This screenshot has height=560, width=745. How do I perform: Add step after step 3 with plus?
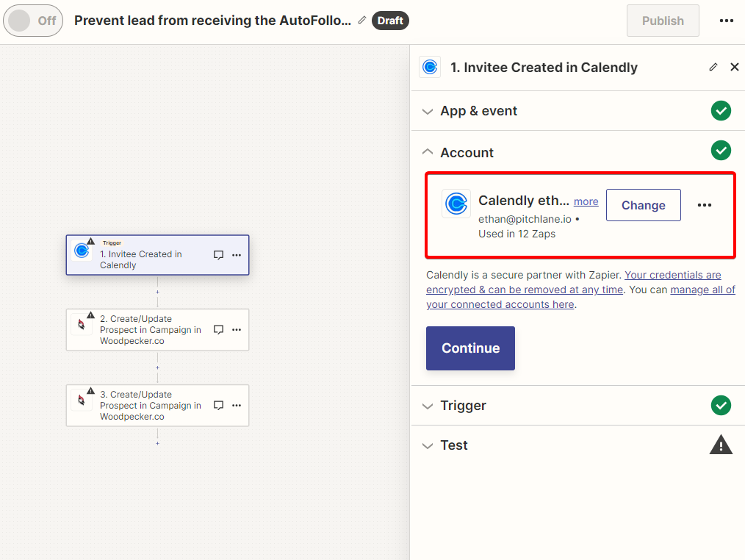(157, 444)
